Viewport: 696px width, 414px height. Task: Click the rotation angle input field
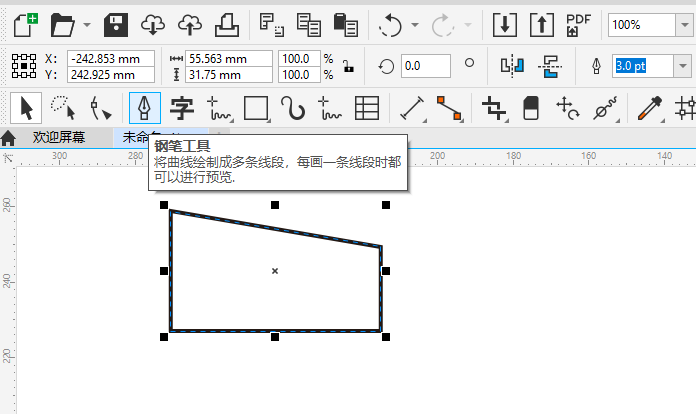(x=425, y=66)
